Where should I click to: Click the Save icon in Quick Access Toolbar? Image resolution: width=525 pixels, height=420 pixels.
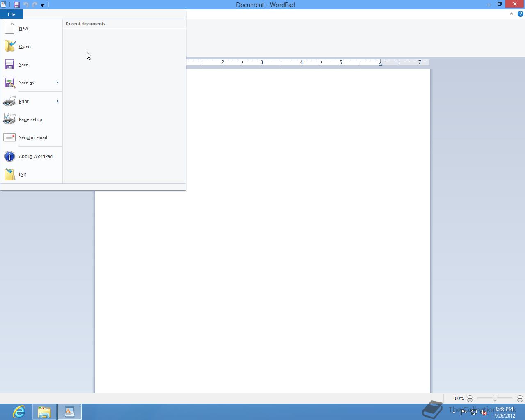(x=17, y=5)
